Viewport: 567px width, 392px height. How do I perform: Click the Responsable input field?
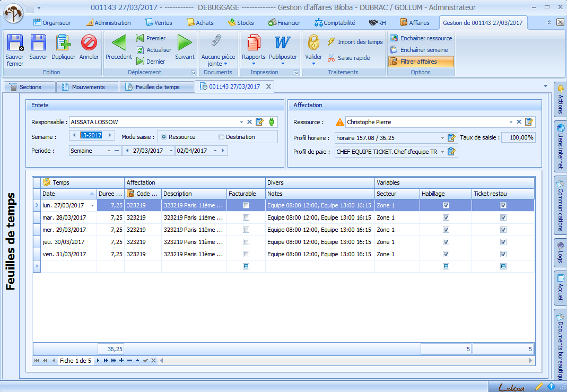(154, 122)
